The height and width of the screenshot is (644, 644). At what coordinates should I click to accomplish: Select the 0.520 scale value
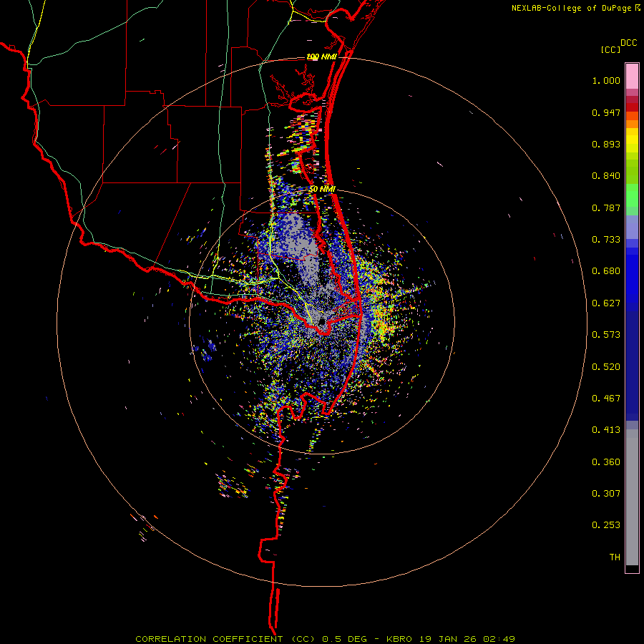coord(606,367)
